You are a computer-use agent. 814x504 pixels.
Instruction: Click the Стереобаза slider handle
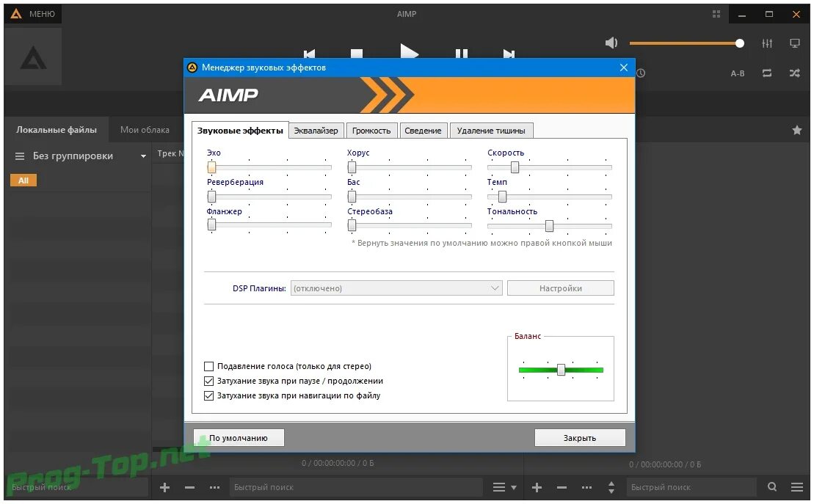tap(352, 225)
